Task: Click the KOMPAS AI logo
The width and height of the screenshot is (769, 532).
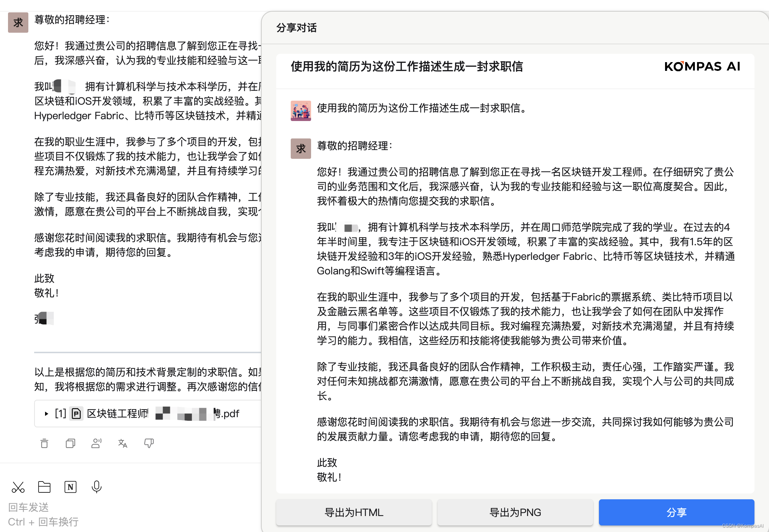Action: pos(702,66)
